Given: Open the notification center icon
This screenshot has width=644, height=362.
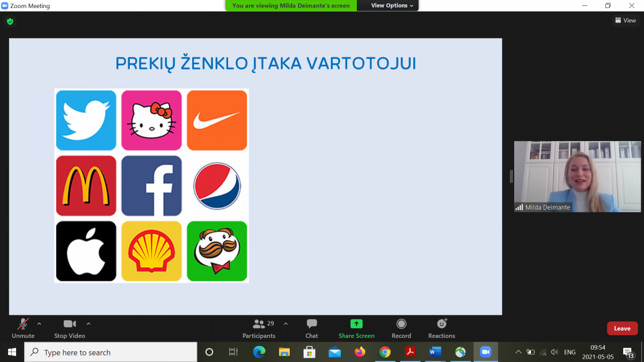Looking at the screenshot, I should tap(628, 352).
